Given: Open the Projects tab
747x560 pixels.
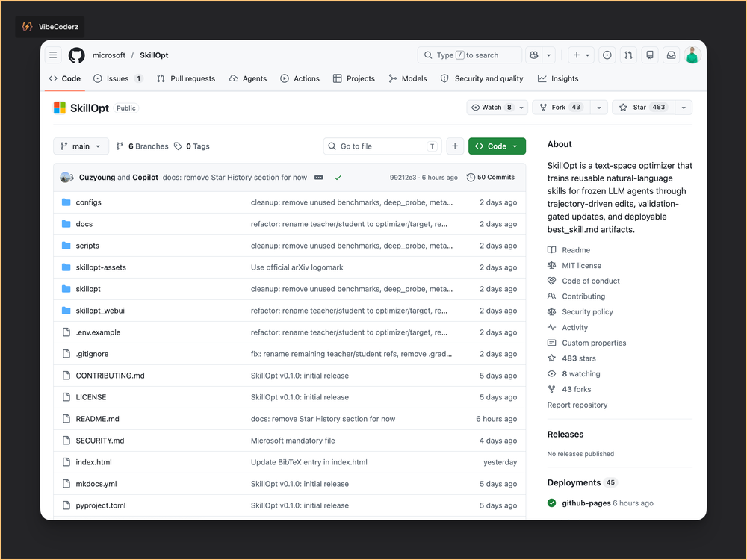Looking at the screenshot, I should tap(353, 78).
